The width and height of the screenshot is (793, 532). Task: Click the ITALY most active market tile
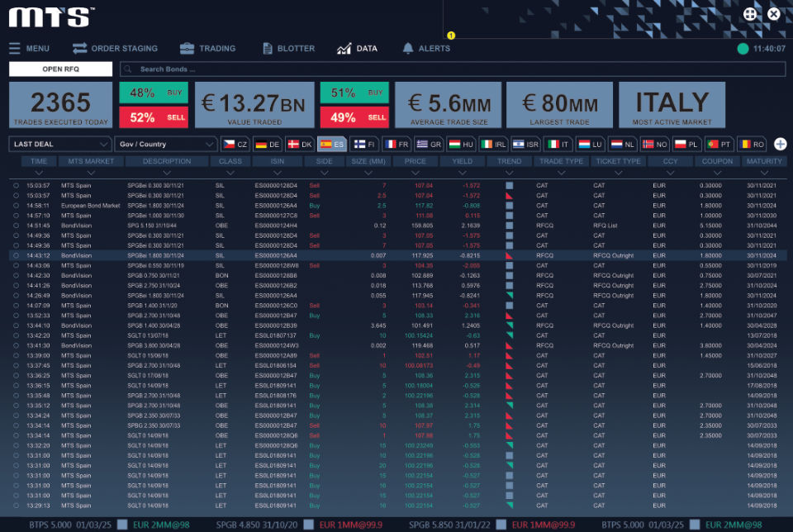tap(672, 105)
